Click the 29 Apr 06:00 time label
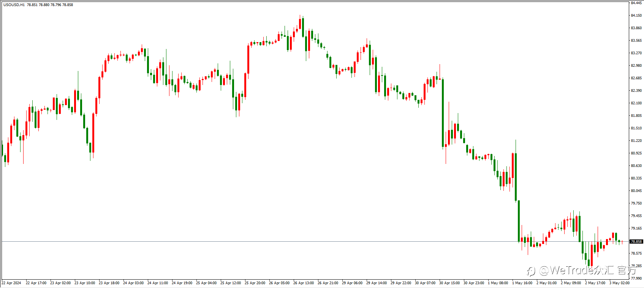This screenshot has height=288, width=644. coord(352,283)
